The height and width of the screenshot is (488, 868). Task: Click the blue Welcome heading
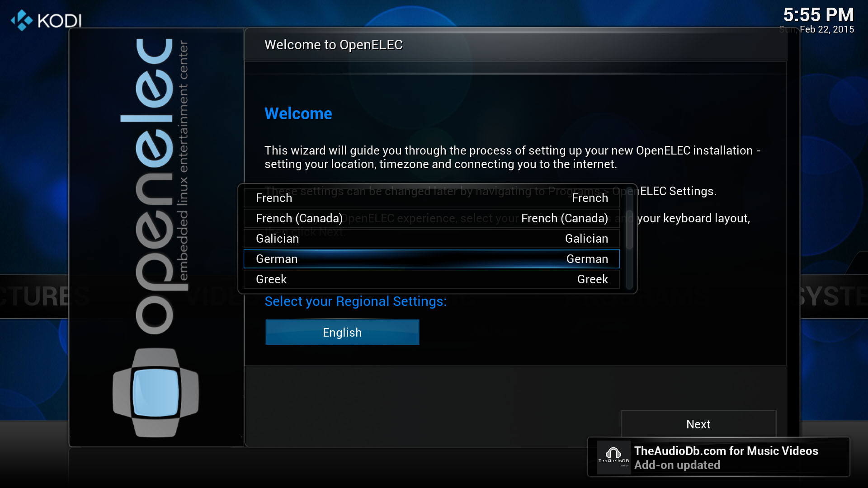coord(298,113)
